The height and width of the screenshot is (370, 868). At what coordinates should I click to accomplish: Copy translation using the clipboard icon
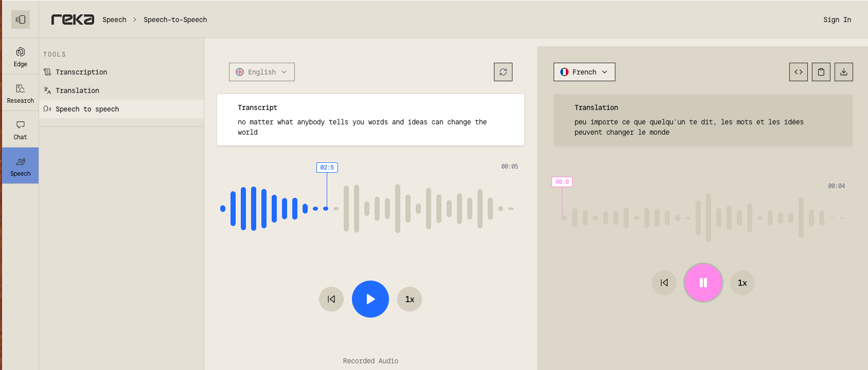[821, 72]
